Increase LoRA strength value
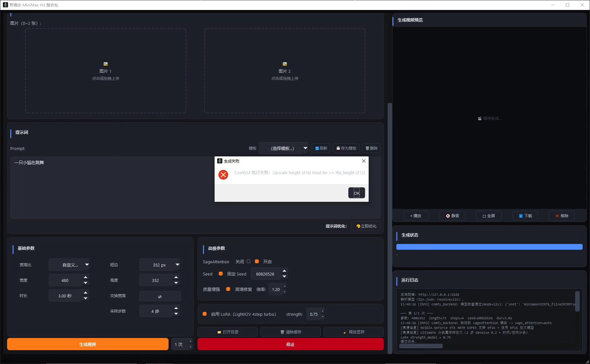 [323, 311]
